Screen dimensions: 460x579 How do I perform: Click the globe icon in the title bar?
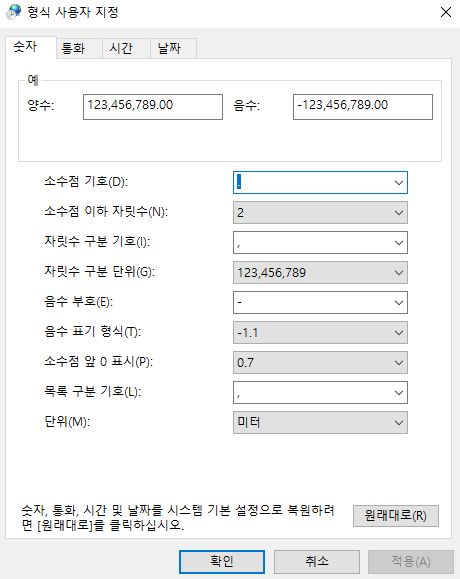point(14,12)
